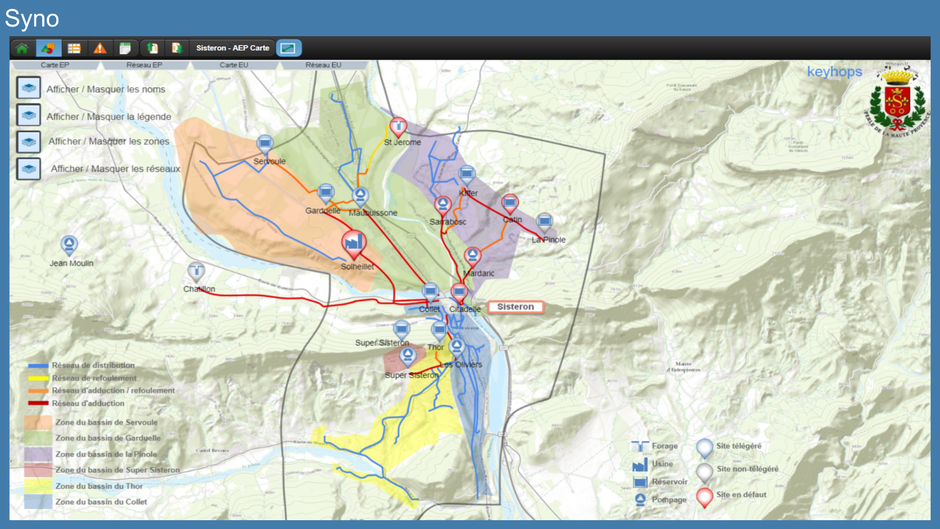Select the La Pinole reservoir marker
The width and height of the screenshot is (940, 529).
click(544, 223)
